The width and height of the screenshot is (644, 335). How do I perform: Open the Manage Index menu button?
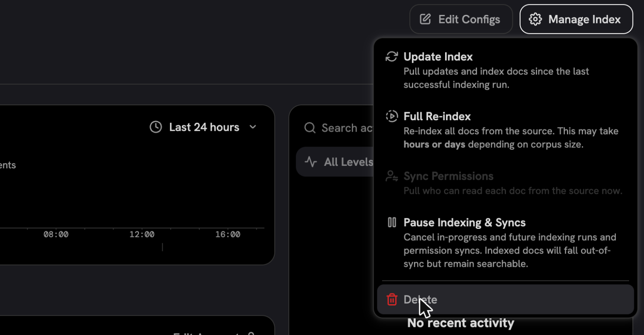(x=576, y=19)
